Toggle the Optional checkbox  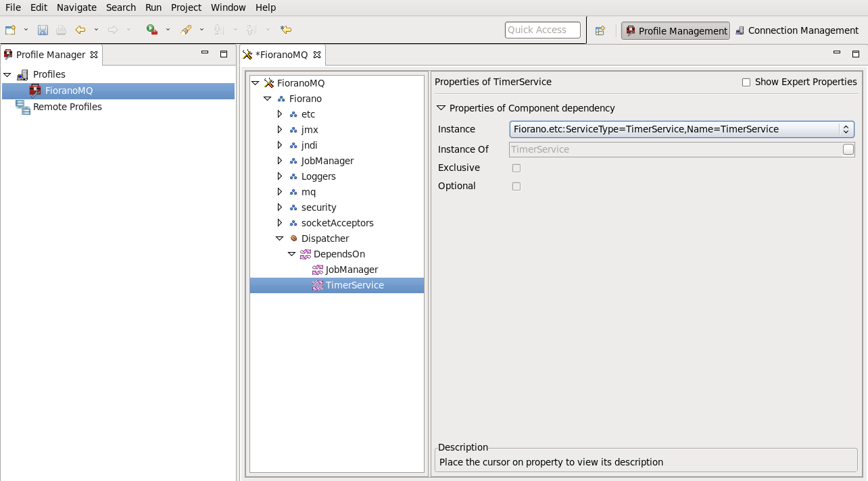click(x=516, y=186)
